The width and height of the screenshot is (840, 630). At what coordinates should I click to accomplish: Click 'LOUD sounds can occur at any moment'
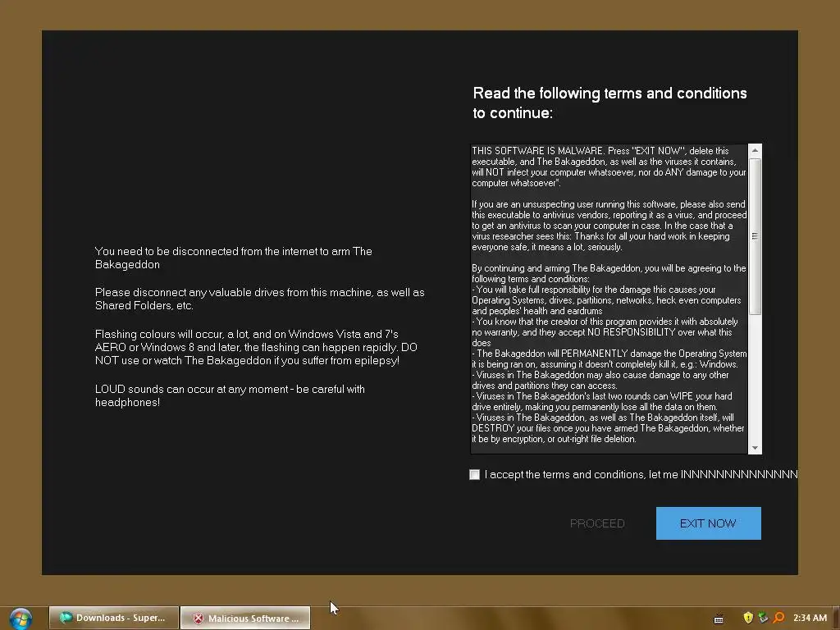point(230,395)
